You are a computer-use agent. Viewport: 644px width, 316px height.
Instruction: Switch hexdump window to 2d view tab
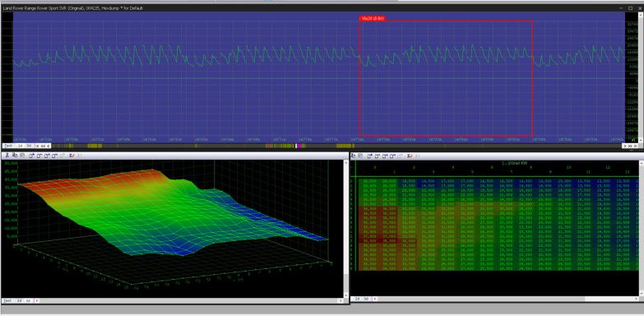[20, 146]
